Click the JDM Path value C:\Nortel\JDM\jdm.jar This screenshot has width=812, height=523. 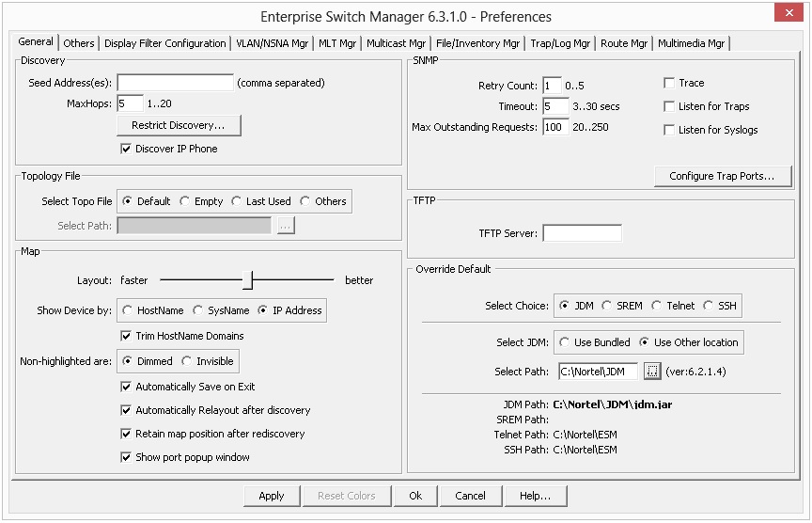pyautogui.click(x=613, y=404)
